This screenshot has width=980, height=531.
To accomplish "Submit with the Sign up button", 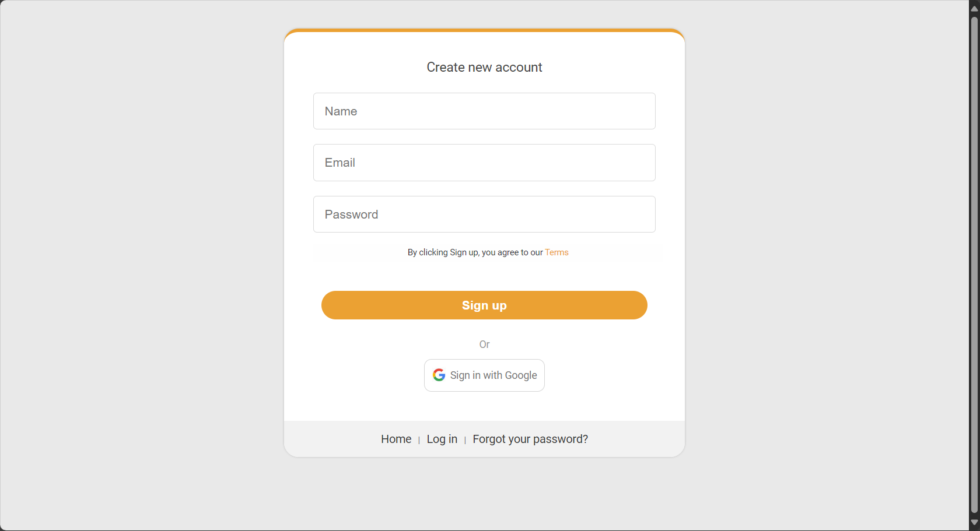I will 484,305.
